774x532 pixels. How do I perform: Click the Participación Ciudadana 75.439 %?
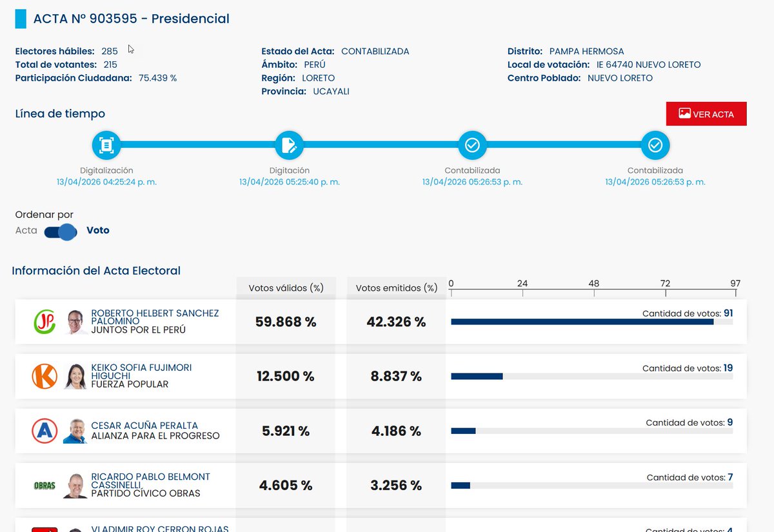157,78
